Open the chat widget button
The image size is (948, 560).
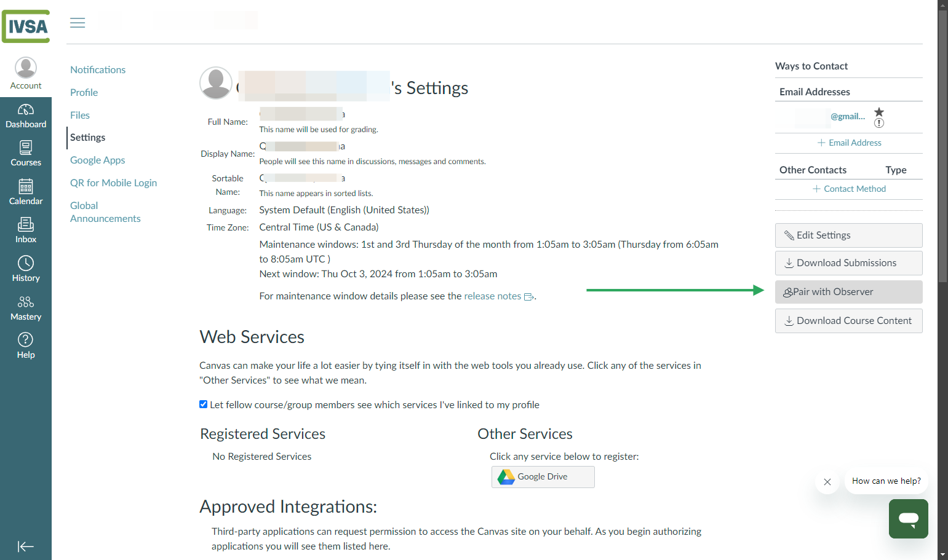pos(909,519)
